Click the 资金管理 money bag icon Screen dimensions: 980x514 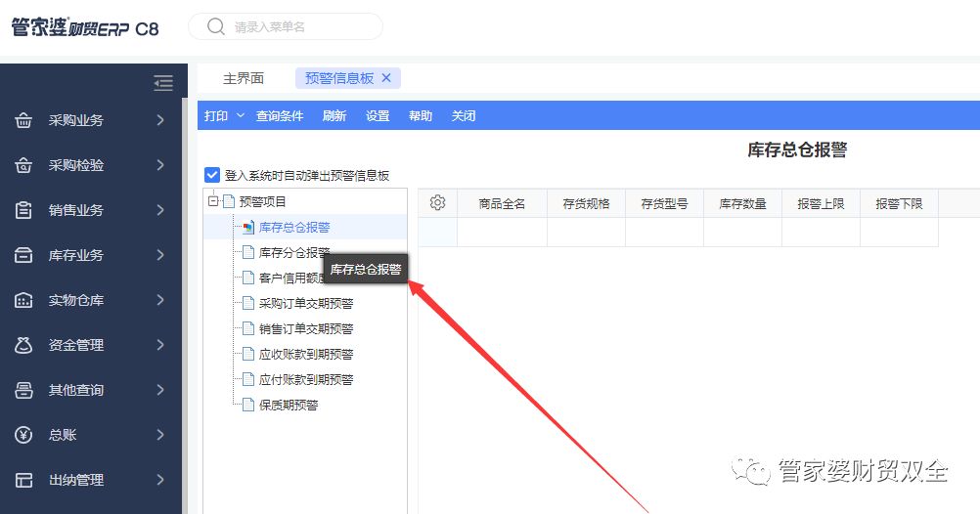click(24, 345)
